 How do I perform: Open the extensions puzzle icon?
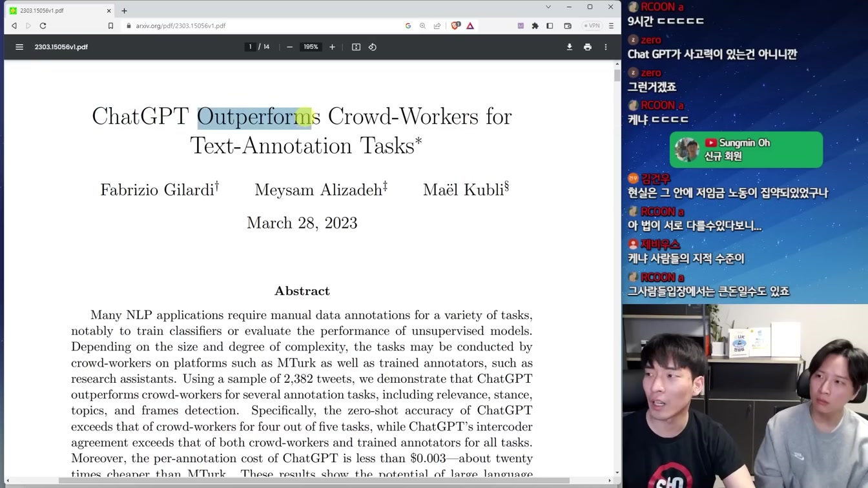pos(535,26)
